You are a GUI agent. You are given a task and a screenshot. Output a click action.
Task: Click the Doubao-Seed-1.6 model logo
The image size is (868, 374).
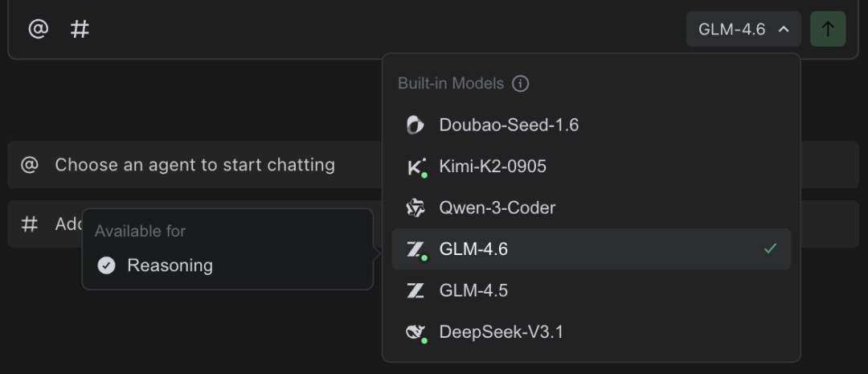coord(415,125)
